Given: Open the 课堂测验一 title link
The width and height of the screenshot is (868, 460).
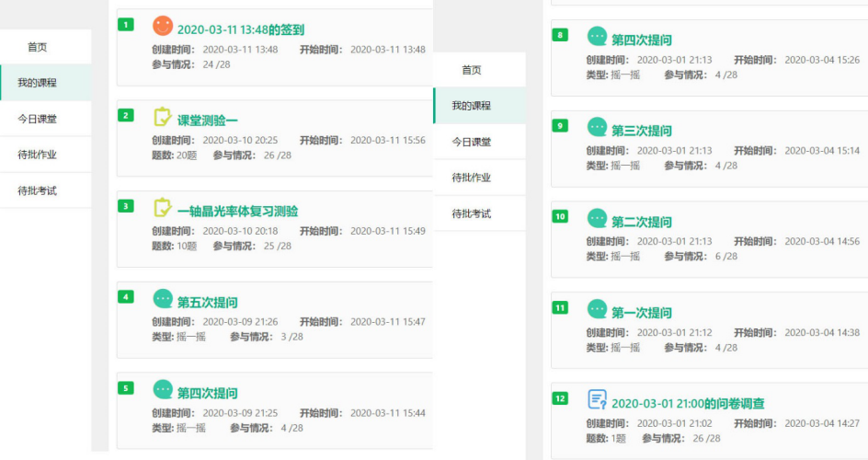Looking at the screenshot, I should tap(207, 121).
